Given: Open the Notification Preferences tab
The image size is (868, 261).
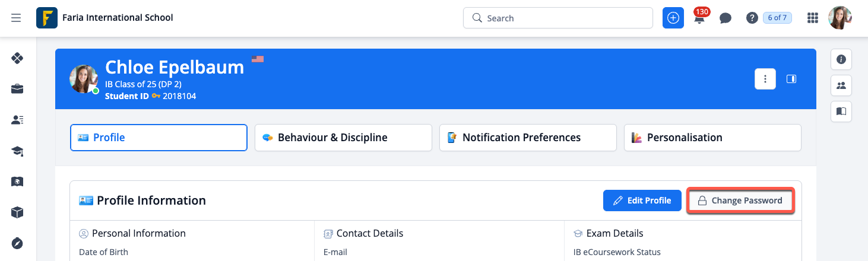Looking at the screenshot, I should click(528, 138).
